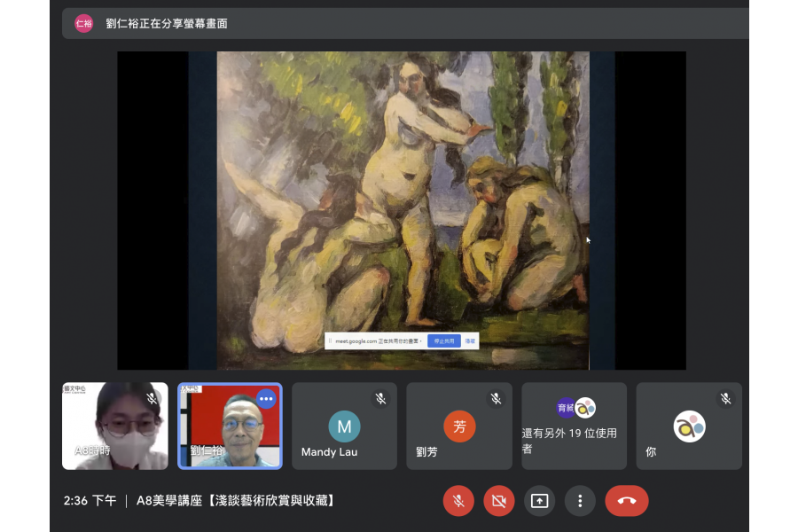
Task: Click the 停止共用 stop sharing button
Action: [x=443, y=340]
